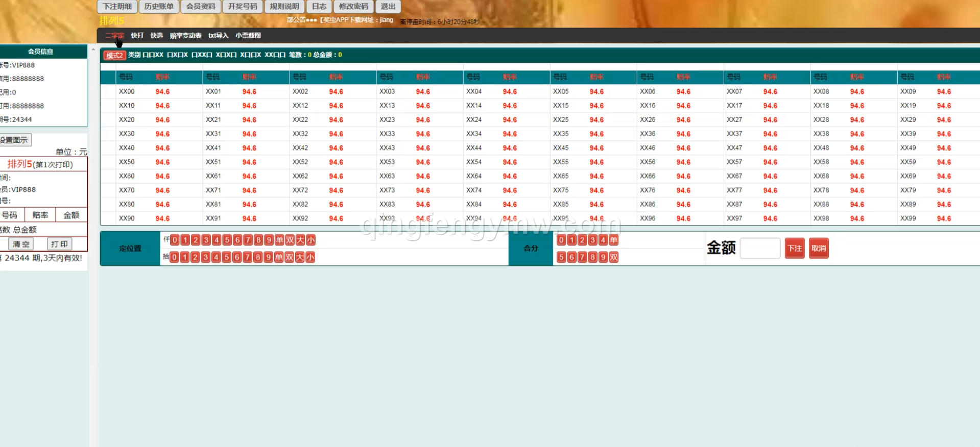Choose 大 in the 仟 position row
Viewport: 980px width, 447px height.
[300, 240]
